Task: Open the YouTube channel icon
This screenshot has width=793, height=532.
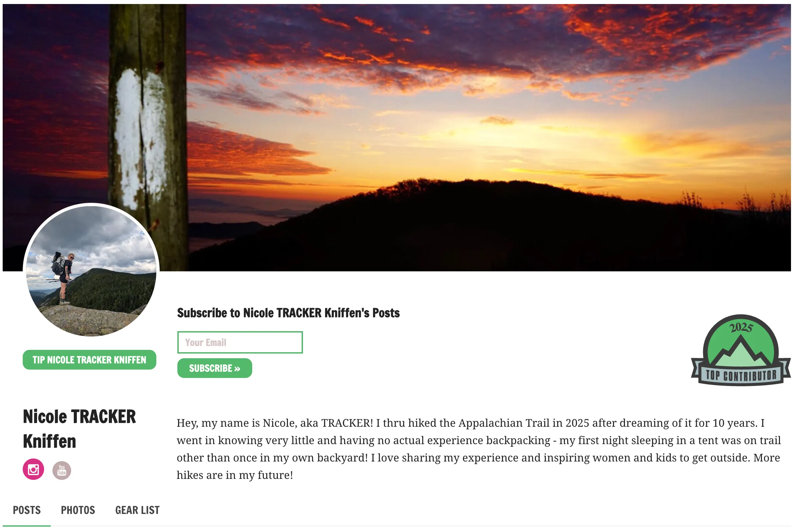Action: (x=62, y=471)
